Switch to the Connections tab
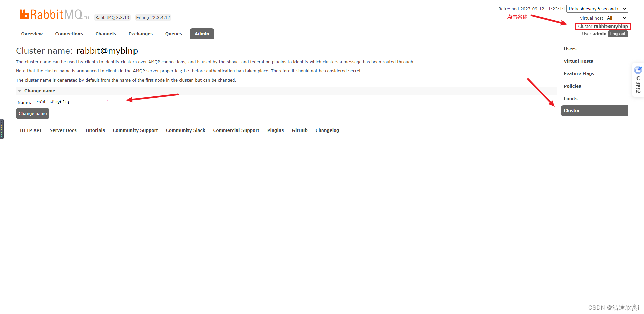 click(x=69, y=34)
